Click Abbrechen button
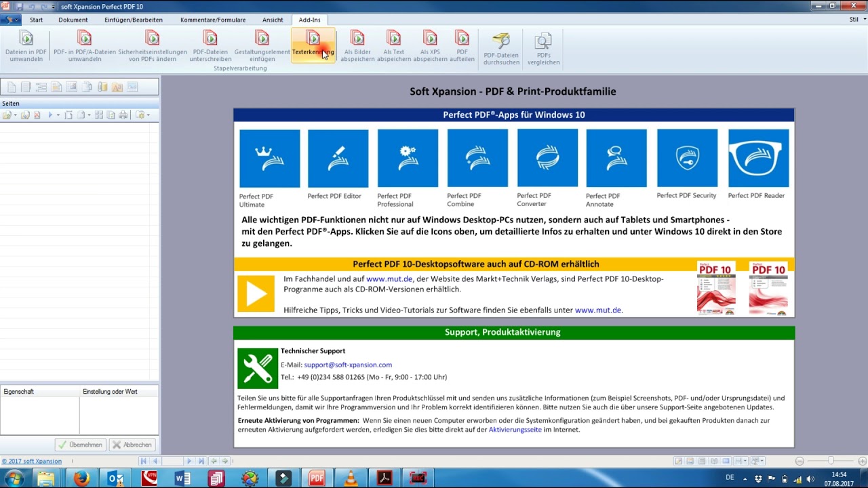 (132, 445)
